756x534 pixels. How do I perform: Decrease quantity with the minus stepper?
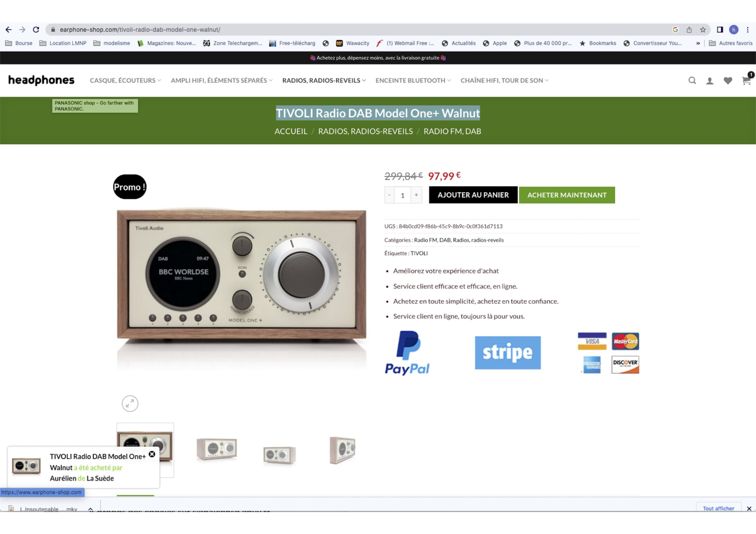point(389,195)
